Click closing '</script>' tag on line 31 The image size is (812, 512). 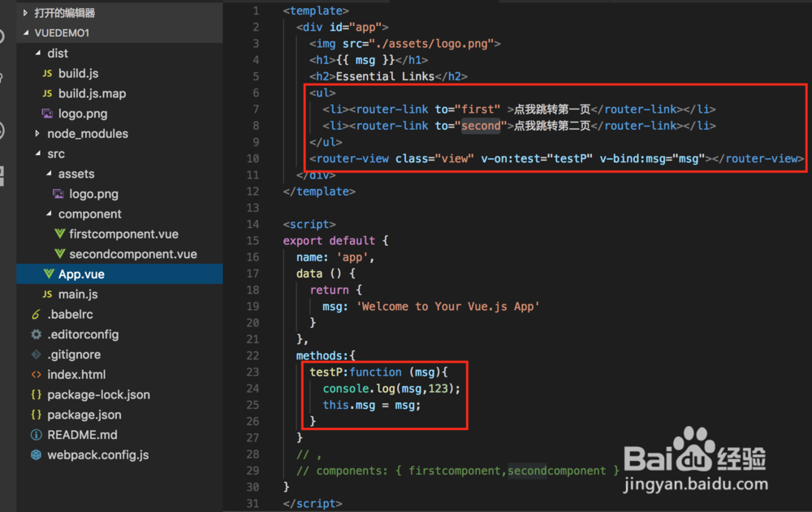(x=313, y=504)
